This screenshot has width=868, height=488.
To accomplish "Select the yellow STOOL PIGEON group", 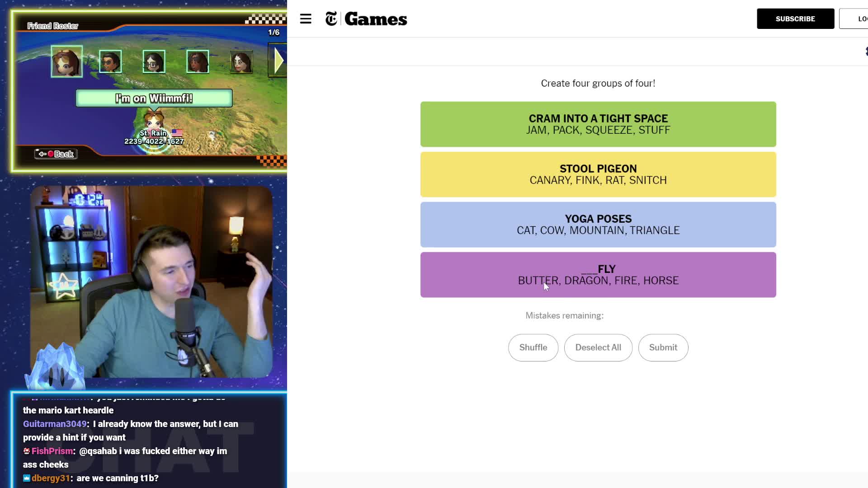I will click(598, 174).
